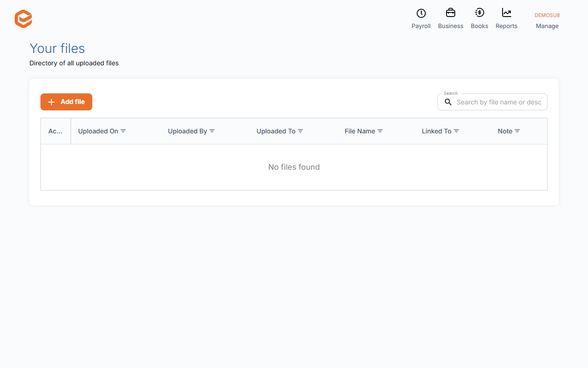Sort by the Linked To column header
The height and width of the screenshot is (368, 588).
click(x=437, y=131)
